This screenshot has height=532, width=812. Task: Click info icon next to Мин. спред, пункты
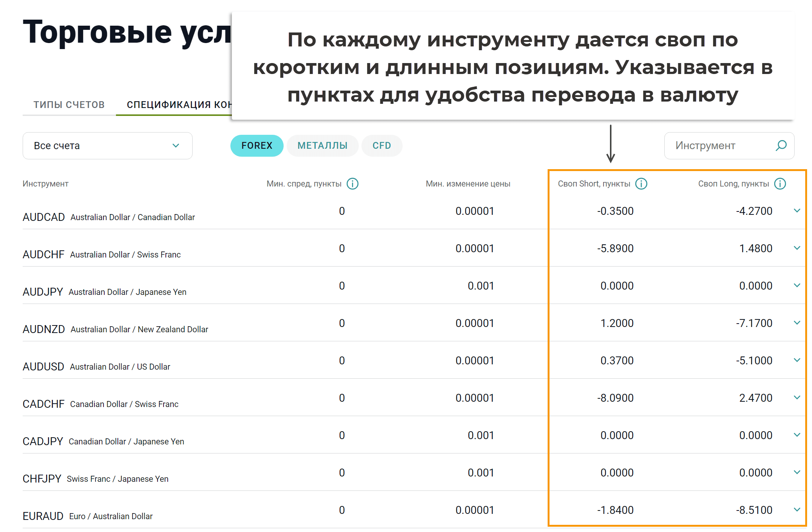352,184
